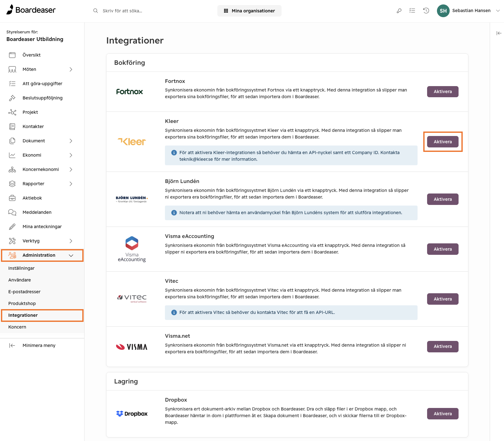Activate the Fortnox integration
This screenshot has height=441, width=504.
click(443, 92)
